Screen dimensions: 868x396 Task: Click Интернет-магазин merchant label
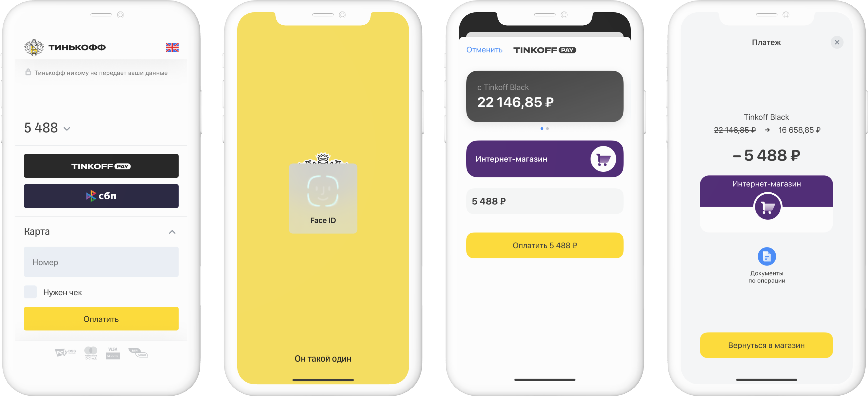[511, 159]
